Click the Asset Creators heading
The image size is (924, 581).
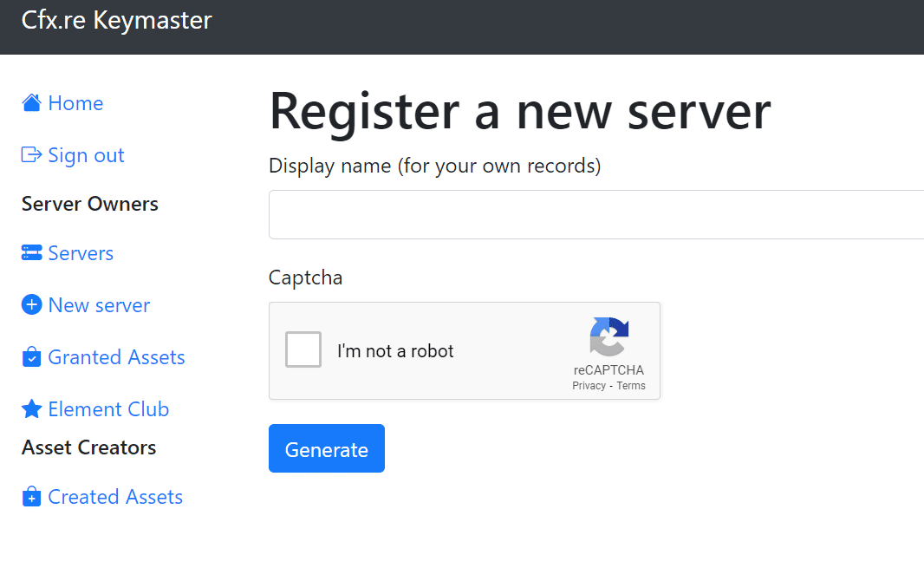[x=89, y=447]
